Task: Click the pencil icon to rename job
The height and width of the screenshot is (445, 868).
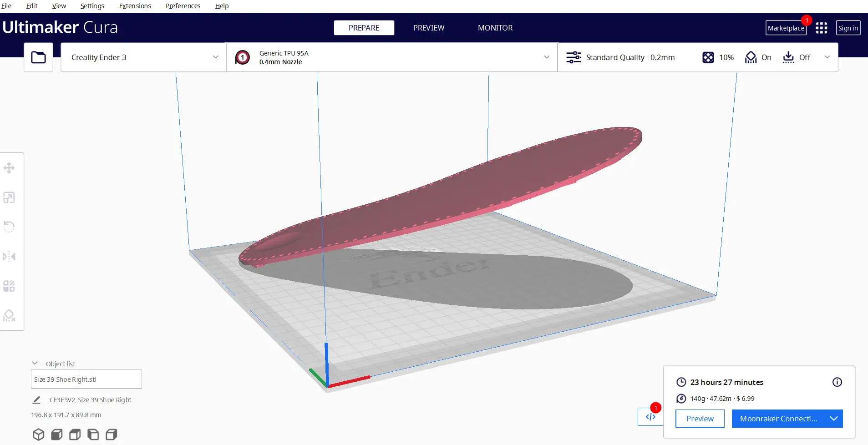Action: coord(36,400)
